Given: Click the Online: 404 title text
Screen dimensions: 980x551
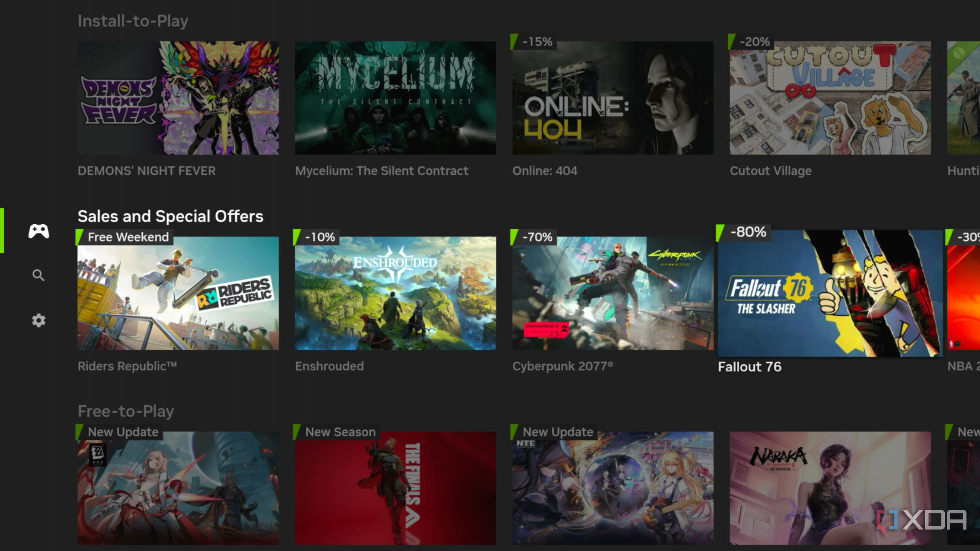Looking at the screenshot, I should [x=545, y=171].
